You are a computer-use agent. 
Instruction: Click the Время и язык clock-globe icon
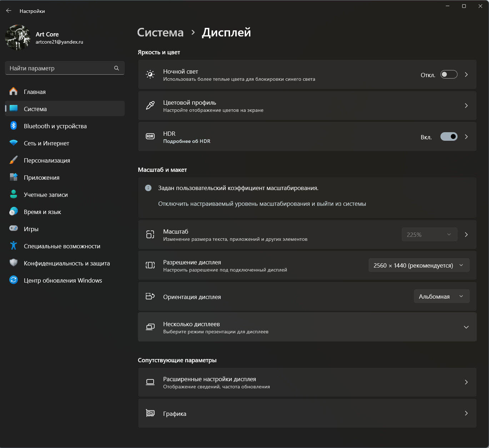pos(14,211)
